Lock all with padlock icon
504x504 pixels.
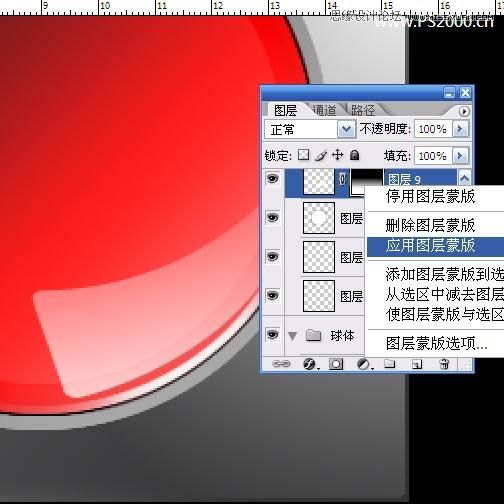click(x=355, y=155)
